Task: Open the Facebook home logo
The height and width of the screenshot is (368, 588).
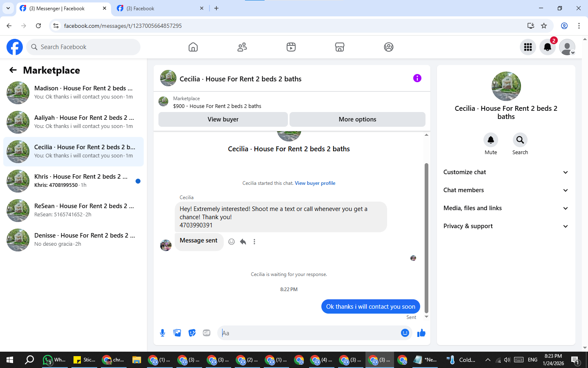Action: pyautogui.click(x=15, y=47)
